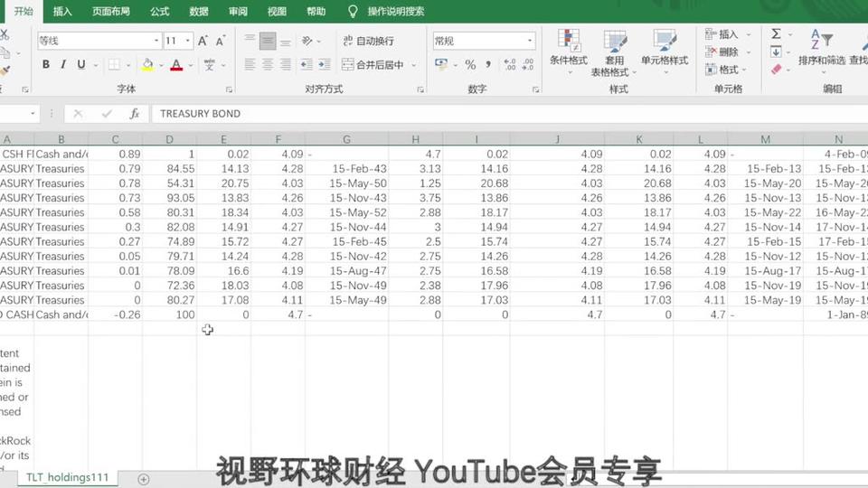This screenshot has width=868, height=488.
Task: Toggle center horizontal alignment
Action: (x=268, y=65)
